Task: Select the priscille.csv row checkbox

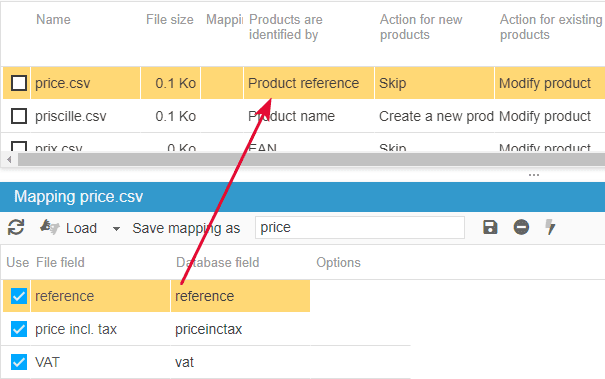Action: (19, 116)
